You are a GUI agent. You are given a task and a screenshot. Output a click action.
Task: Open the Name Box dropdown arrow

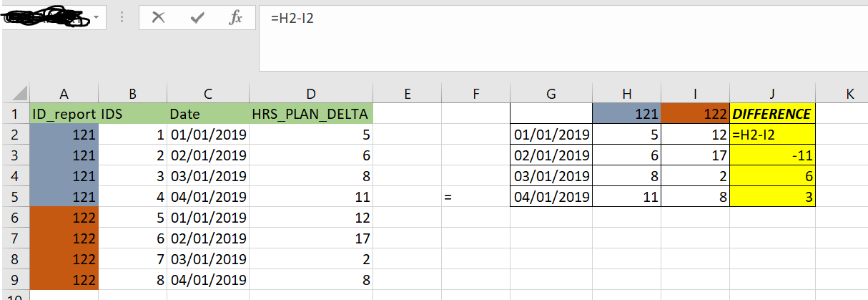(x=97, y=18)
